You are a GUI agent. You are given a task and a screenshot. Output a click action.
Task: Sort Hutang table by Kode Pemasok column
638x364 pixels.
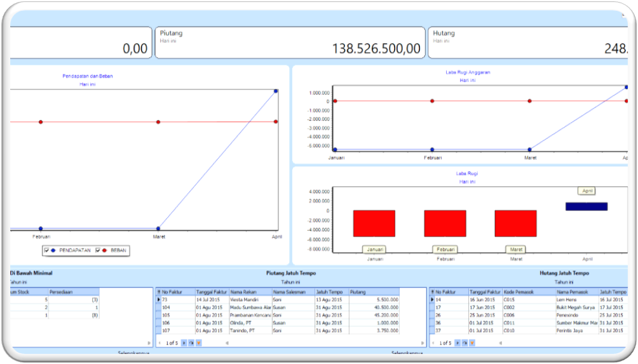529,292
